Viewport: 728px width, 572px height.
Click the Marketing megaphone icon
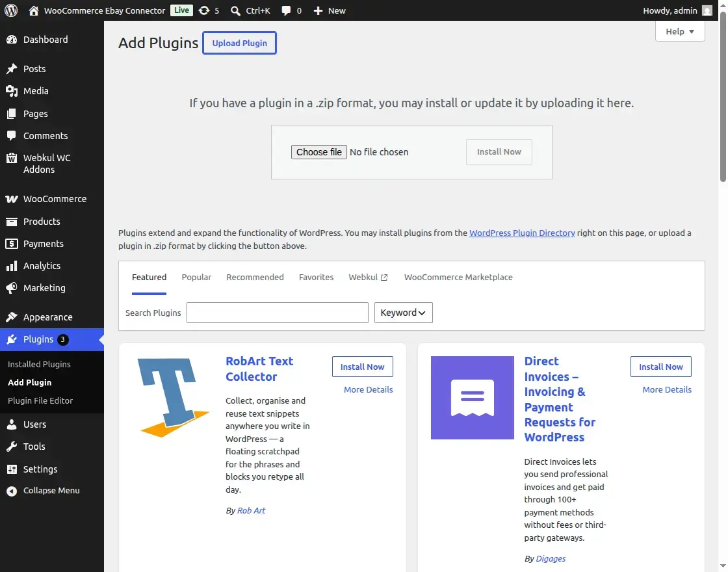tap(12, 288)
